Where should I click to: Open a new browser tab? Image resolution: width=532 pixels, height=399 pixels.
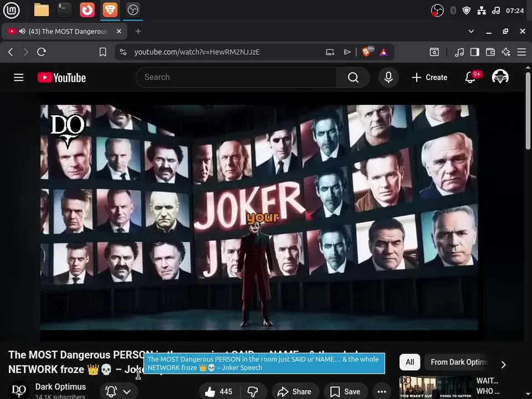(138, 31)
